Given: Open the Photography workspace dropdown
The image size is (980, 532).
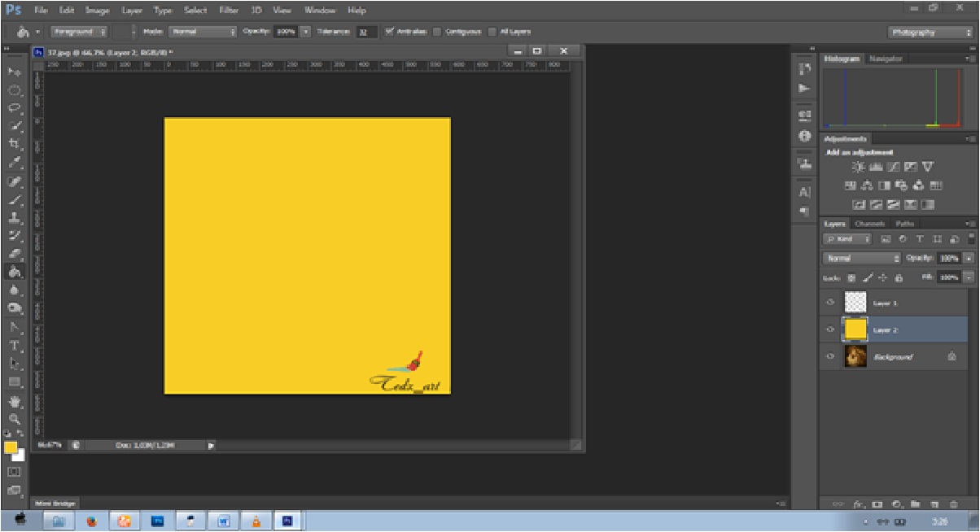Looking at the screenshot, I should pos(930,33).
